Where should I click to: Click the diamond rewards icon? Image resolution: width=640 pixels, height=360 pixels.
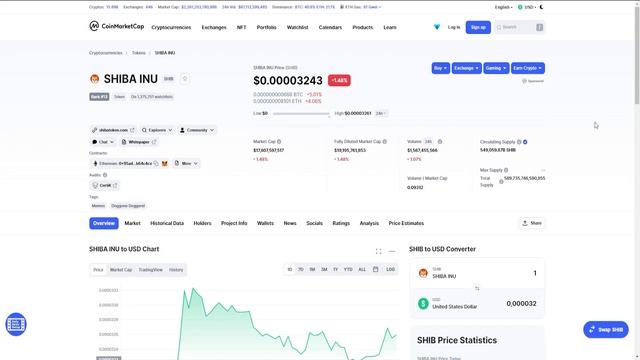[437, 27]
